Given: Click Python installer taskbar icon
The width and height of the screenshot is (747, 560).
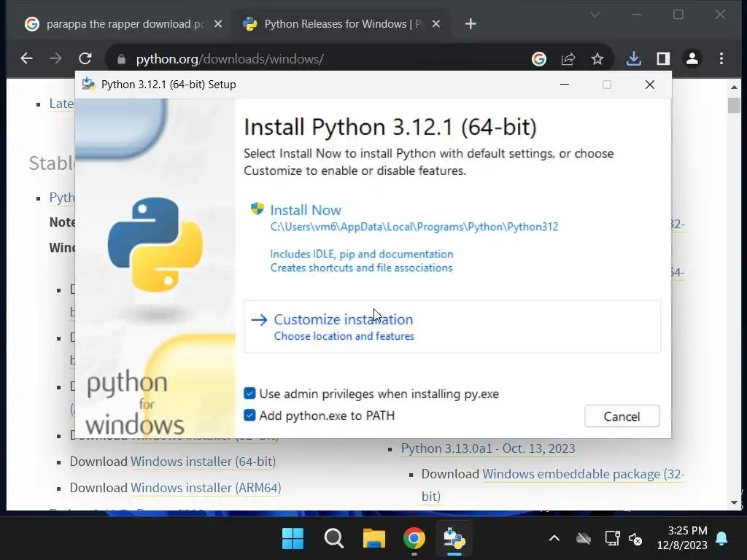Looking at the screenshot, I should point(454,539).
